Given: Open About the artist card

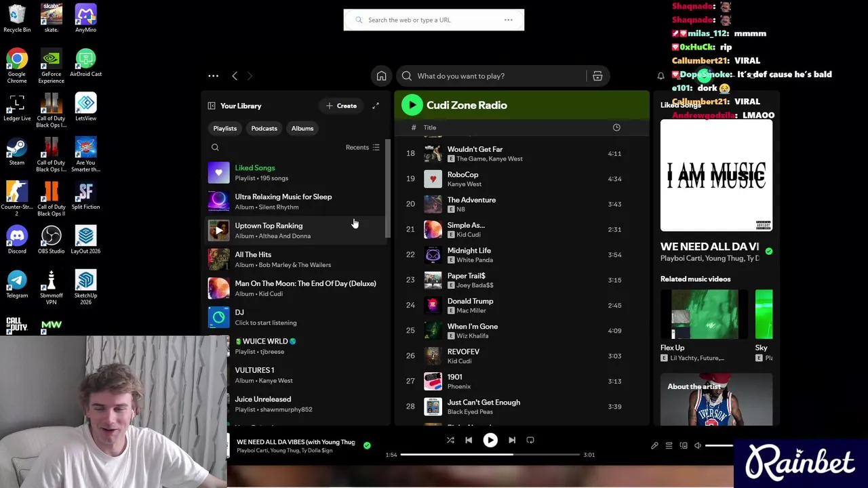Looking at the screenshot, I should point(716,399).
